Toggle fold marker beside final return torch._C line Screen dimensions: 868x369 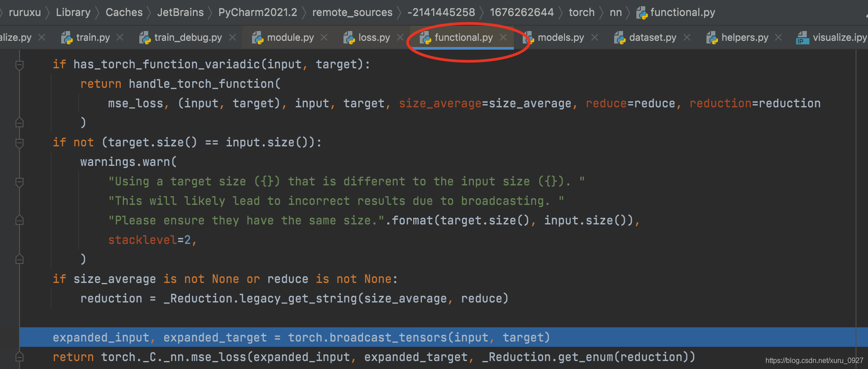20,357
